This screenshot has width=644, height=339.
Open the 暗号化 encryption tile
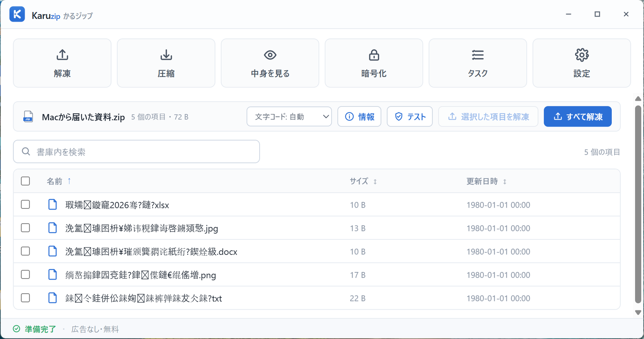pyautogui.click(x=374, y=63)
